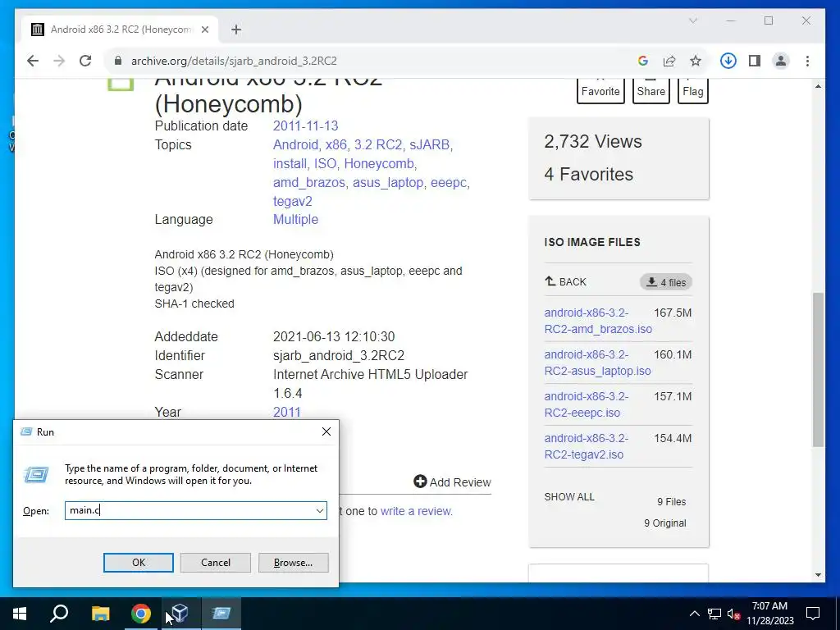Open the Multiple language link
This screenshot has width=840, height=630.
[295, 220]
